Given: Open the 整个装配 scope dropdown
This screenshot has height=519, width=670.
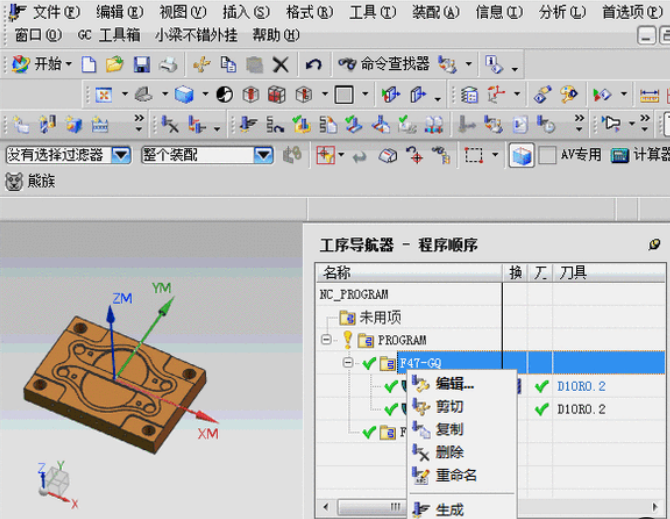Looking at the screenshot, I should point(263,155).
